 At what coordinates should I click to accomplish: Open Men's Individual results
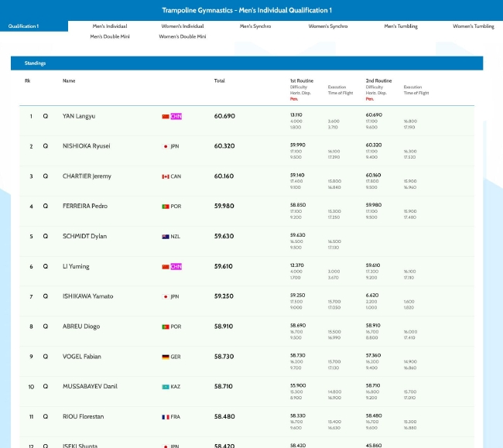(x=110, y=26)
